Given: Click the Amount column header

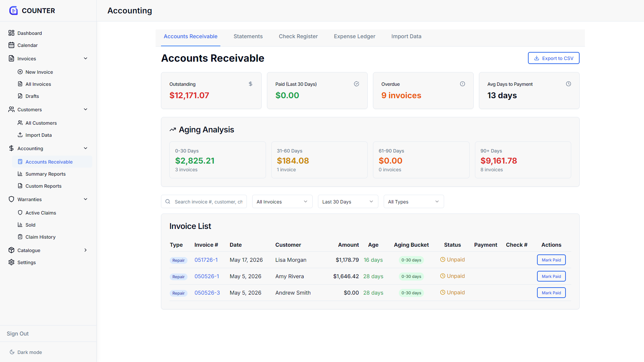Looking at the screenshot, I should point(348,245).
